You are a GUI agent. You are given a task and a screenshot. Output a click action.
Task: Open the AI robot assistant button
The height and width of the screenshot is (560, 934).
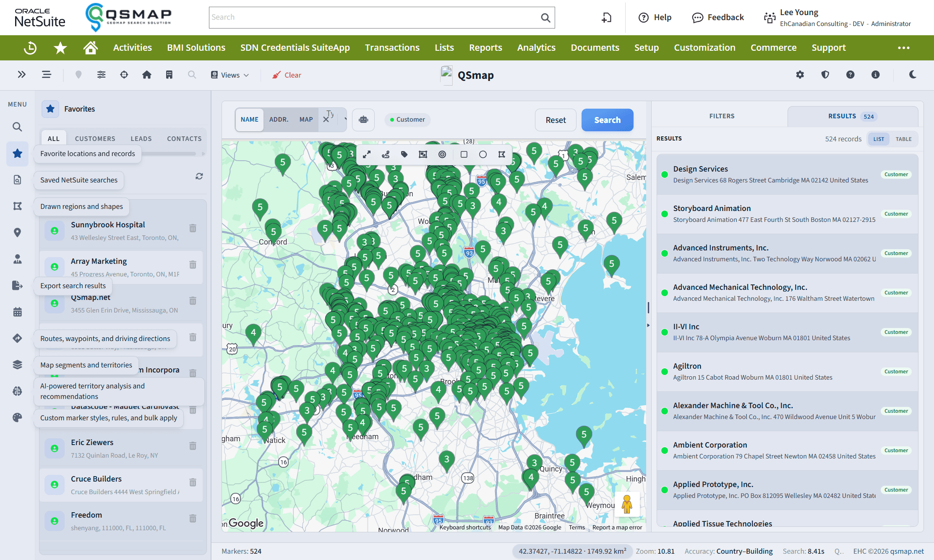click(x=363, y=120)
